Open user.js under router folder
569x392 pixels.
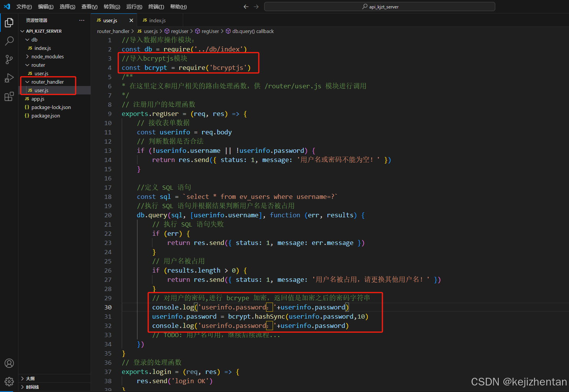click(55, 73)
